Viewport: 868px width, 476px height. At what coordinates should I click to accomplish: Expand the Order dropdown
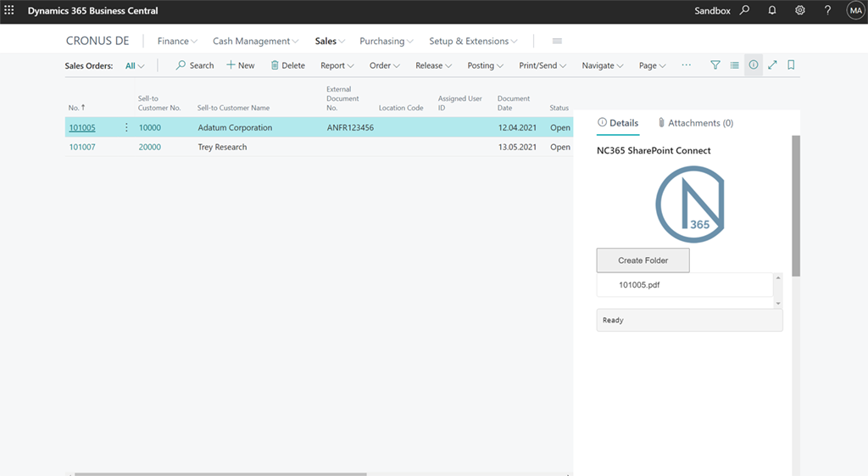tap(385, 65)
